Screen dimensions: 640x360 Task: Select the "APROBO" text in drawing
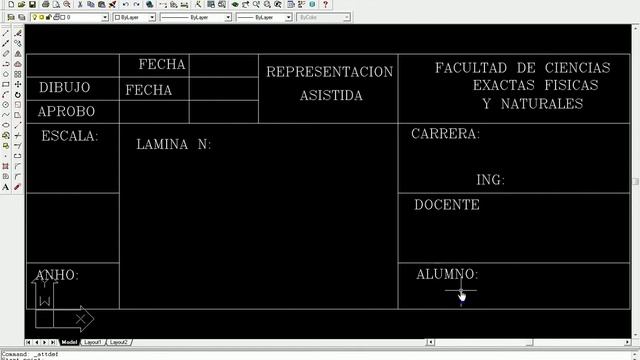pyautogui.click(x=66, y=111)
